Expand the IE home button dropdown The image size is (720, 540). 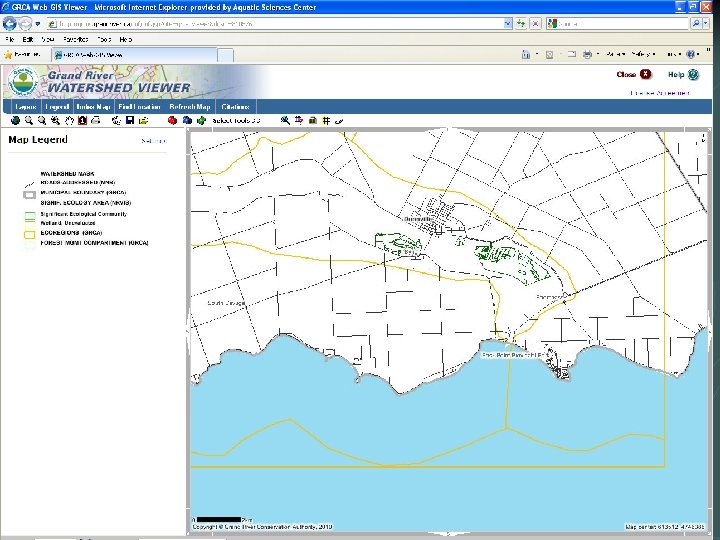click(537, 54)
